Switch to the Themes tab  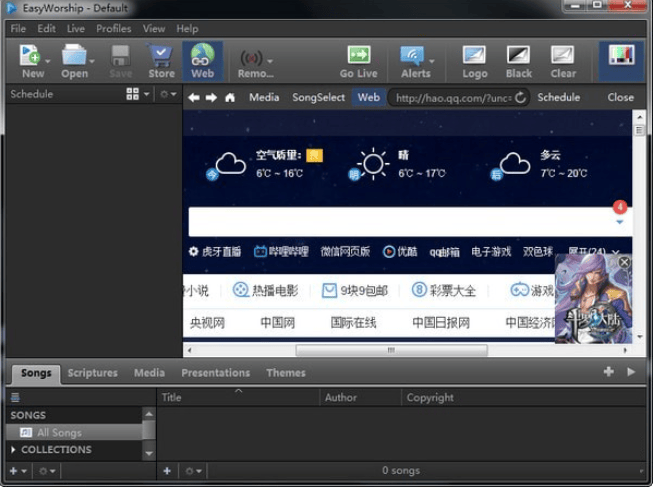(x=286, y=373)
